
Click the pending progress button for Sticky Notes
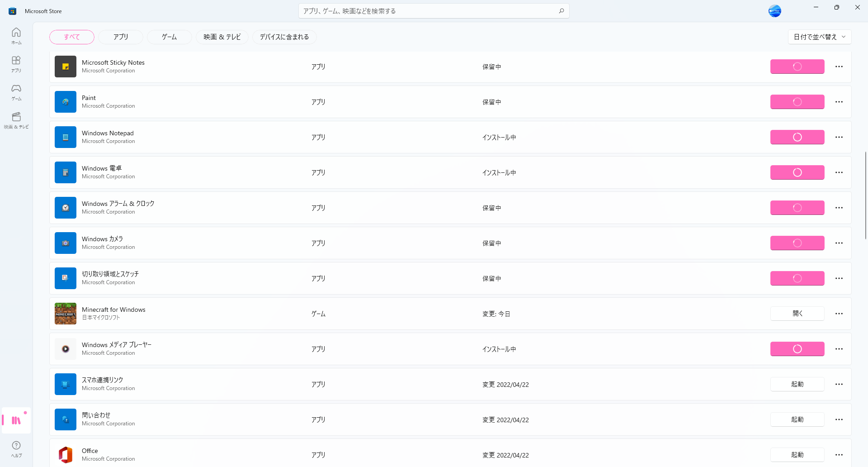(797, 67)
